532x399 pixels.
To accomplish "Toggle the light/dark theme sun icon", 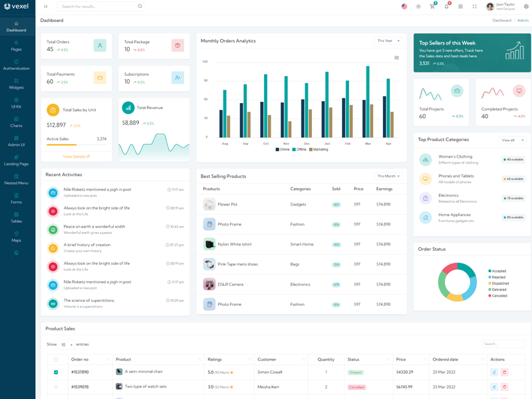I will tap(418, 7).
